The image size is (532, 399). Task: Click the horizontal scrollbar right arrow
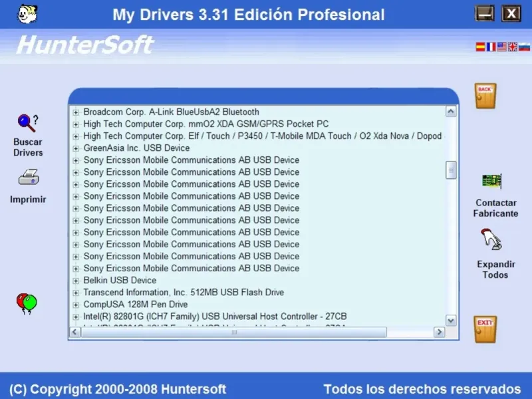439,332
